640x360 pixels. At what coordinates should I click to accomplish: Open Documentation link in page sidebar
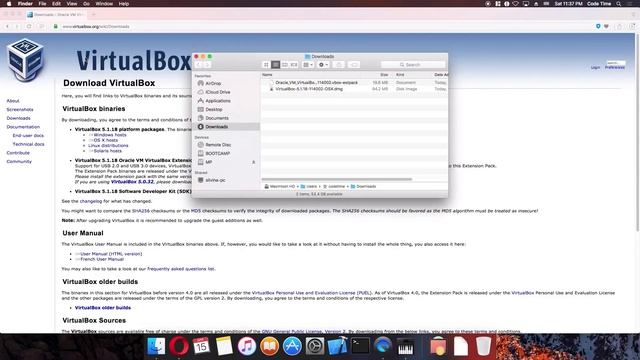[x=23, y=127]
